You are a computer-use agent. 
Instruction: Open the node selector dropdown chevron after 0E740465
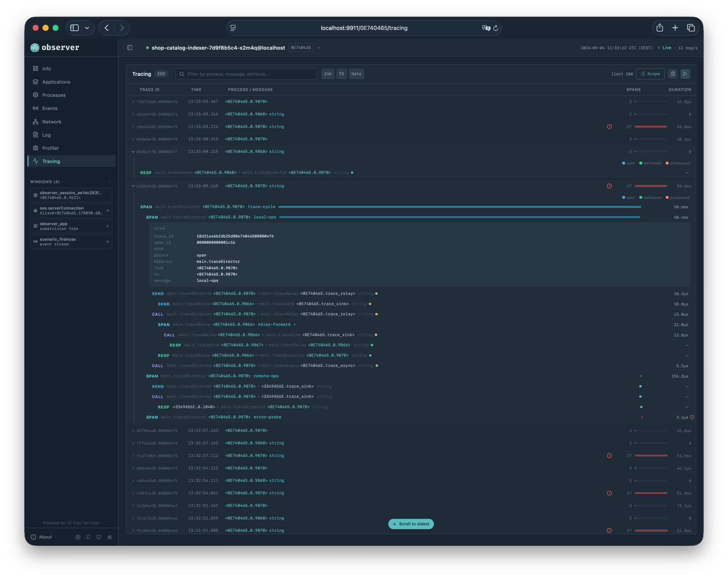click(319, 48)
